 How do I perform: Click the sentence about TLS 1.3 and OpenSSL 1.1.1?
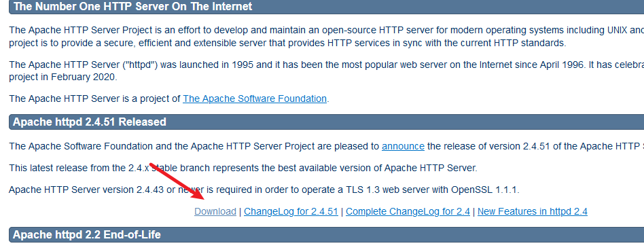click(264, 190)
